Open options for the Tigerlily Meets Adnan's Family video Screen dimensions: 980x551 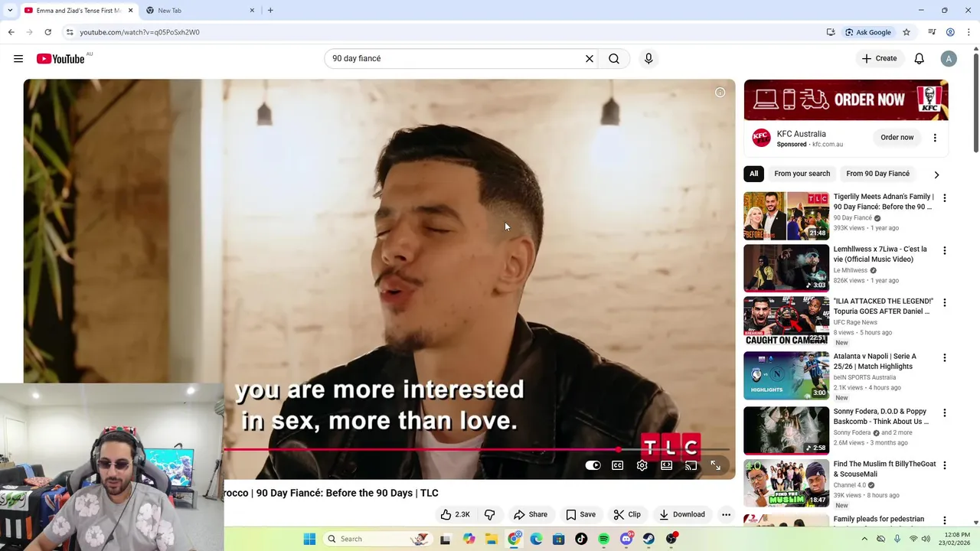(944, 198)
